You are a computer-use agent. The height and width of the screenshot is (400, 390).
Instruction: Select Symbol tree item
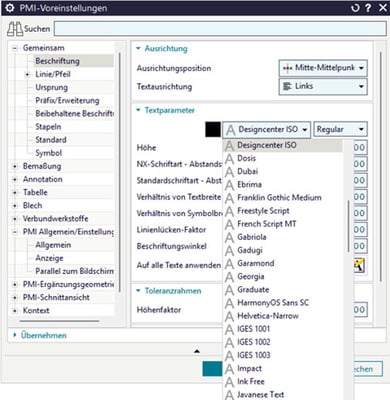point(49,153)
